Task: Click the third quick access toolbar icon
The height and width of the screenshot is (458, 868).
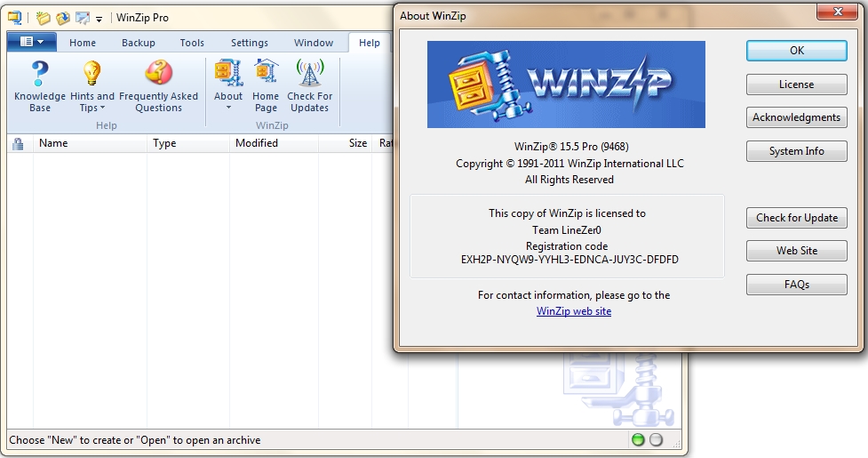Action: (x=83, y=18)
